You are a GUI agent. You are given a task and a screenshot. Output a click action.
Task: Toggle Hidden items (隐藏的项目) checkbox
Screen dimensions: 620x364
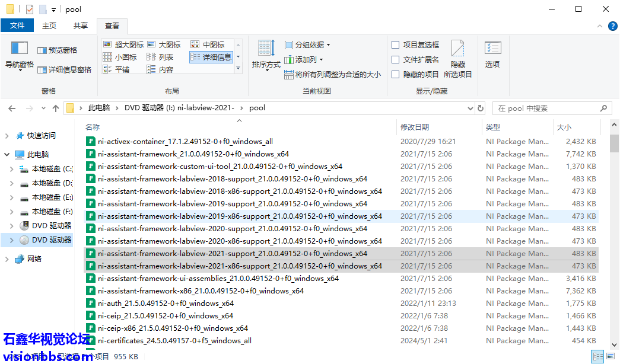396,74
